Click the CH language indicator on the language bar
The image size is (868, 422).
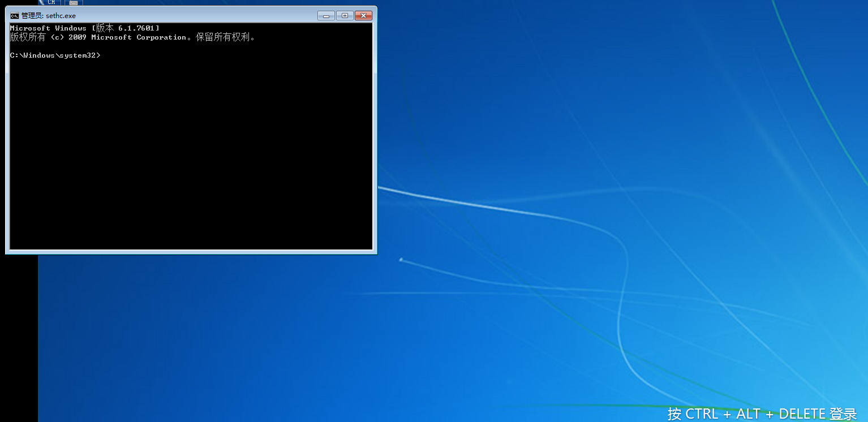[51, 2]
